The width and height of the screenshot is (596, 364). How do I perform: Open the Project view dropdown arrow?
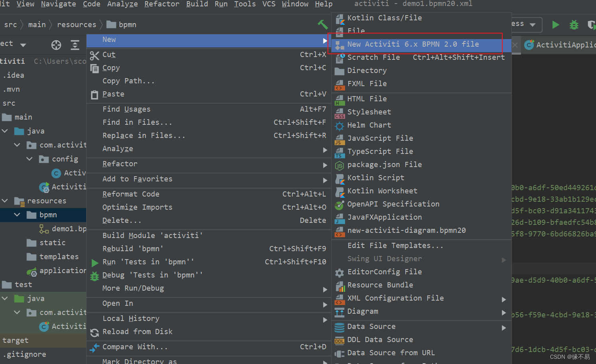tap(23, 45)
